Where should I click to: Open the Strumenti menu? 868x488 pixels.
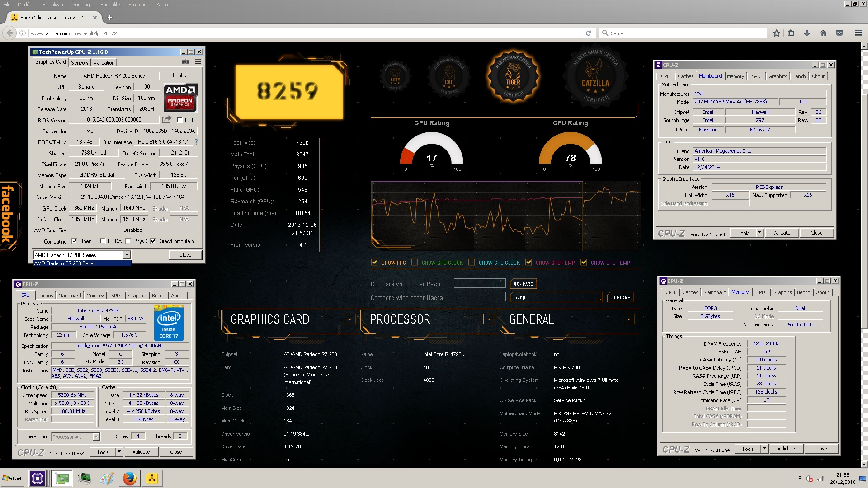point(139,5)
